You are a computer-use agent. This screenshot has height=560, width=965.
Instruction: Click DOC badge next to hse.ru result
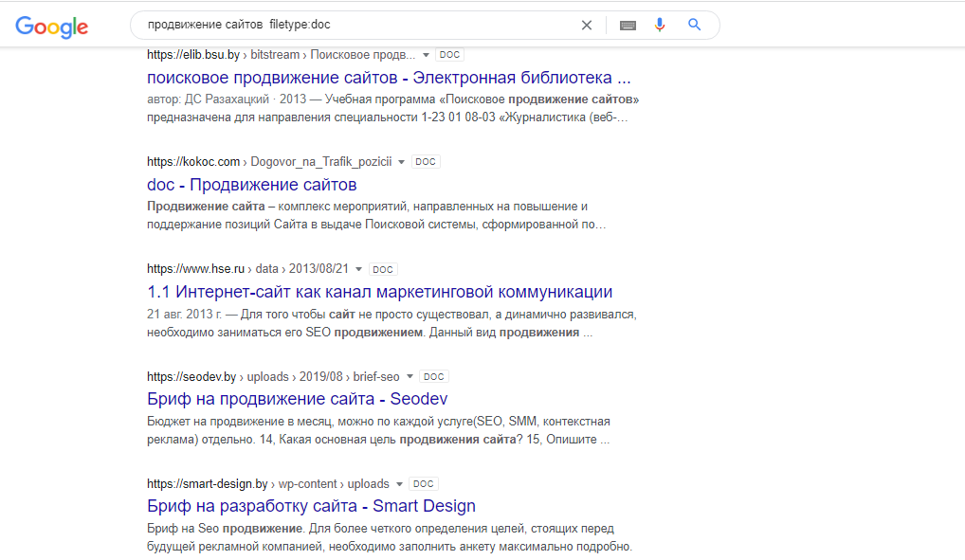point(383,269)
